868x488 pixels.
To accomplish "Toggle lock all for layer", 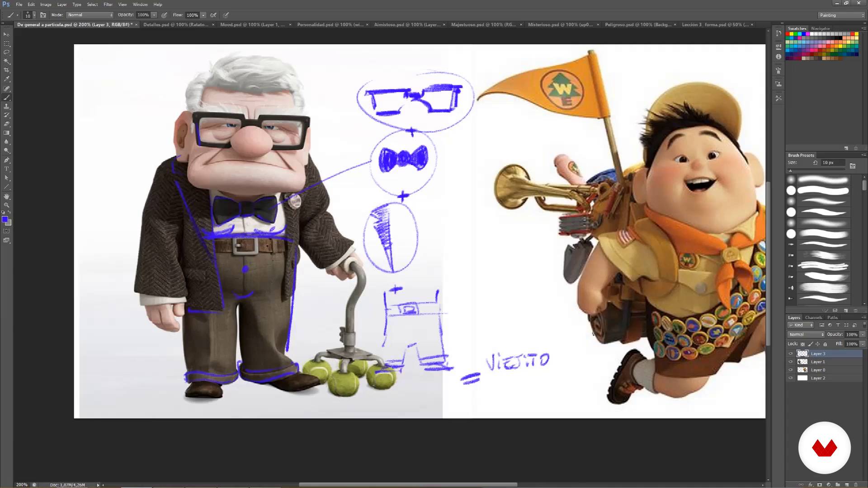I will (x=825, y=344).
